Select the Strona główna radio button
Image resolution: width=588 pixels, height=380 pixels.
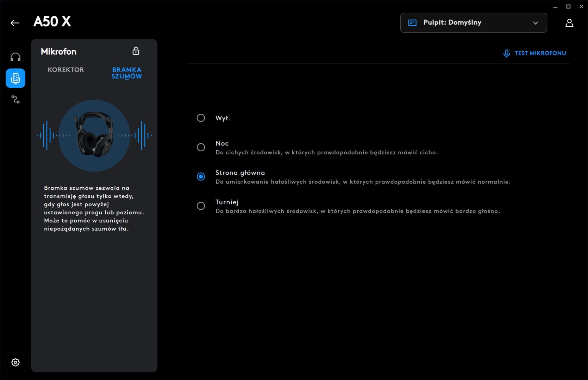(201, 176)
